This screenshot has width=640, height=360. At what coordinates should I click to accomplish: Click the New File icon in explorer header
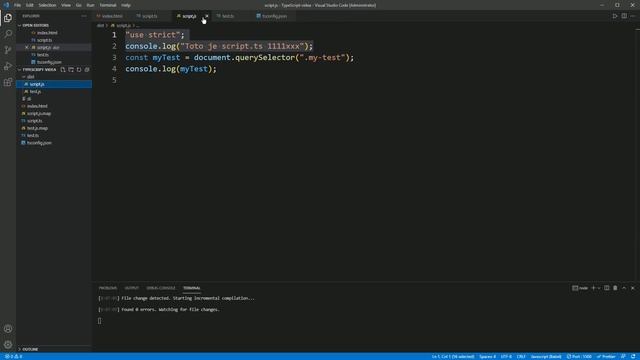point(63,70)
